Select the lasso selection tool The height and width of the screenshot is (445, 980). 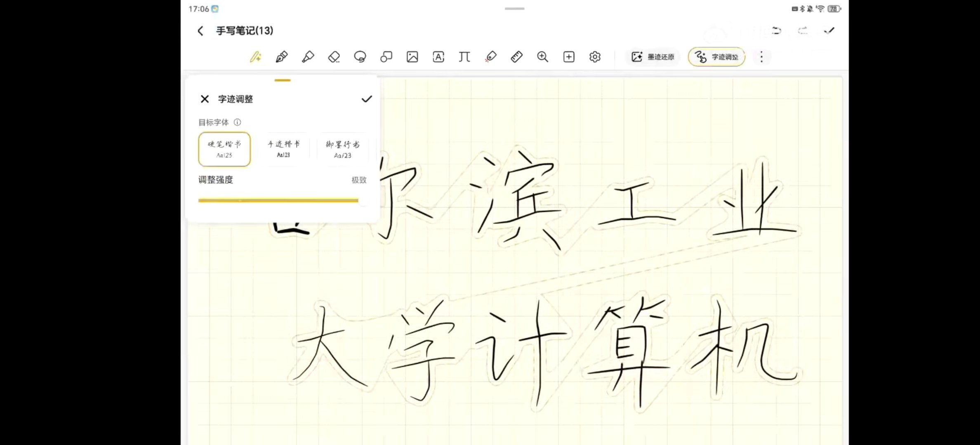360,57
